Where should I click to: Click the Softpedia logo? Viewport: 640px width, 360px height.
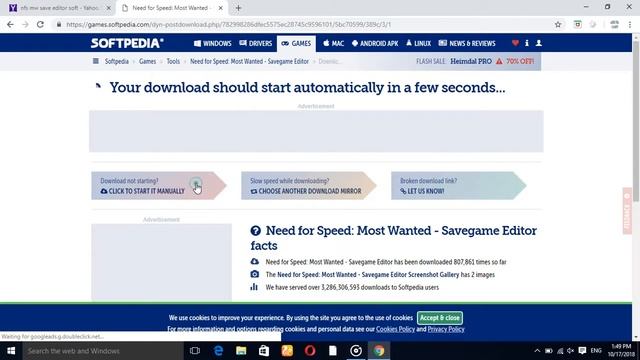coord(127,43)
